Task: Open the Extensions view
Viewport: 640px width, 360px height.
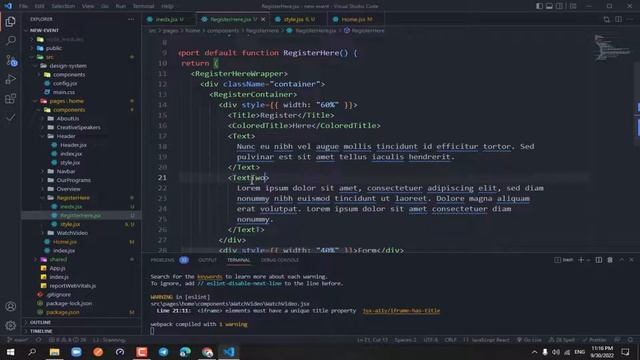Action: (x=11, y=98)
